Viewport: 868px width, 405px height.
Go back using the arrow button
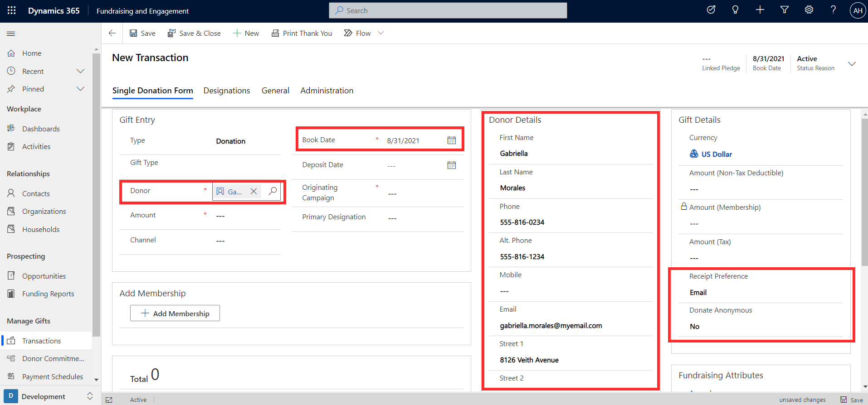tap(112, 33)
